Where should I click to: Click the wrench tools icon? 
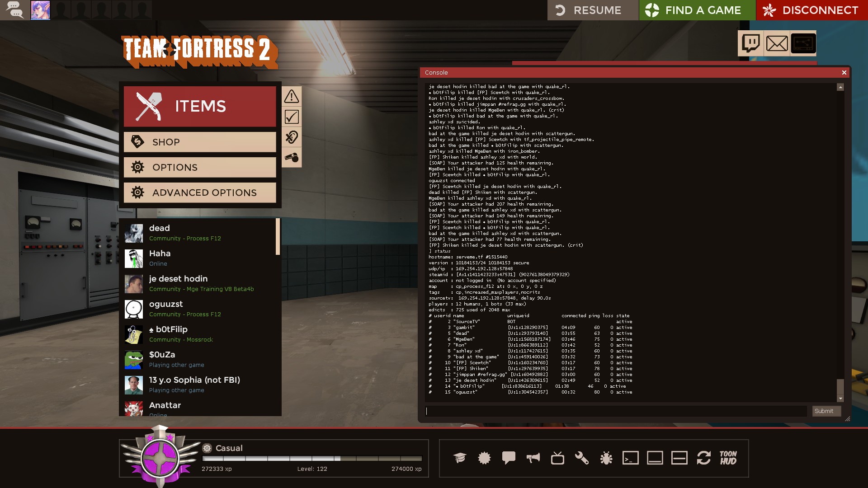point(581,458)
